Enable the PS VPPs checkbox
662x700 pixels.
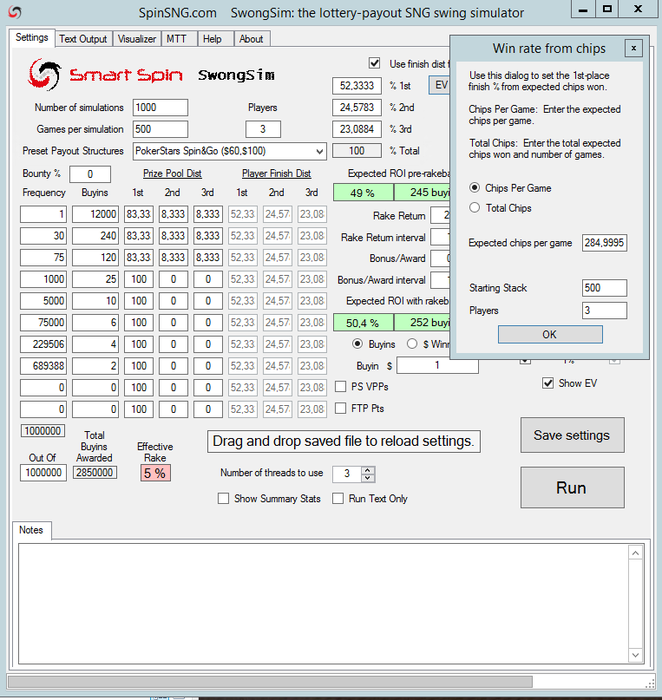[x=341, y=387]
